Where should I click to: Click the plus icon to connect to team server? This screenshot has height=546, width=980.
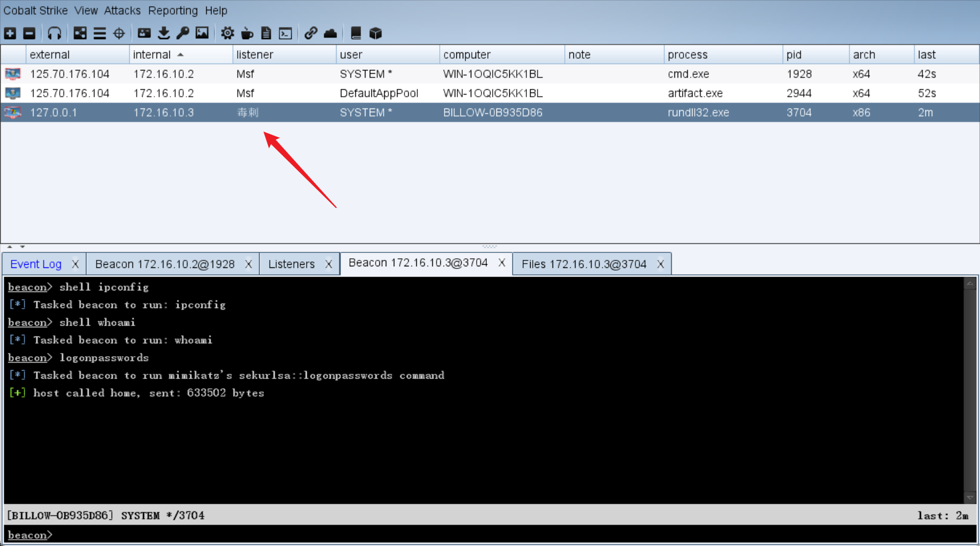(10, 33)
